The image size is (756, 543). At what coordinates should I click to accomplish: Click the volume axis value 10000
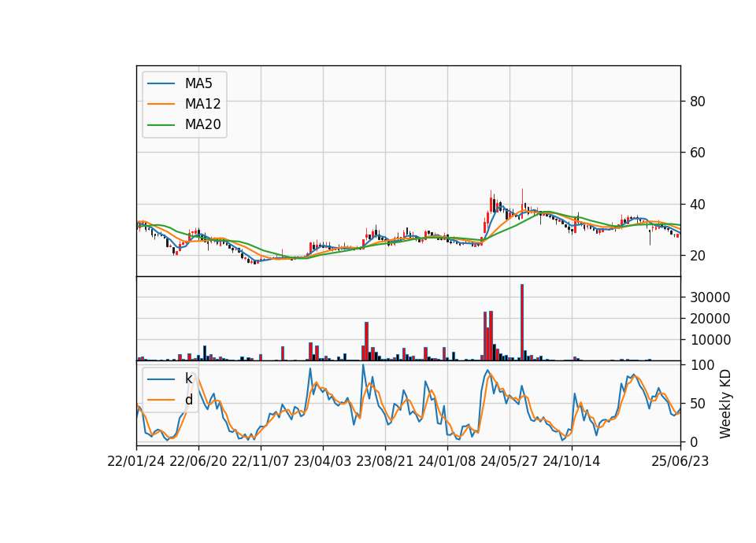pos(710,340)
